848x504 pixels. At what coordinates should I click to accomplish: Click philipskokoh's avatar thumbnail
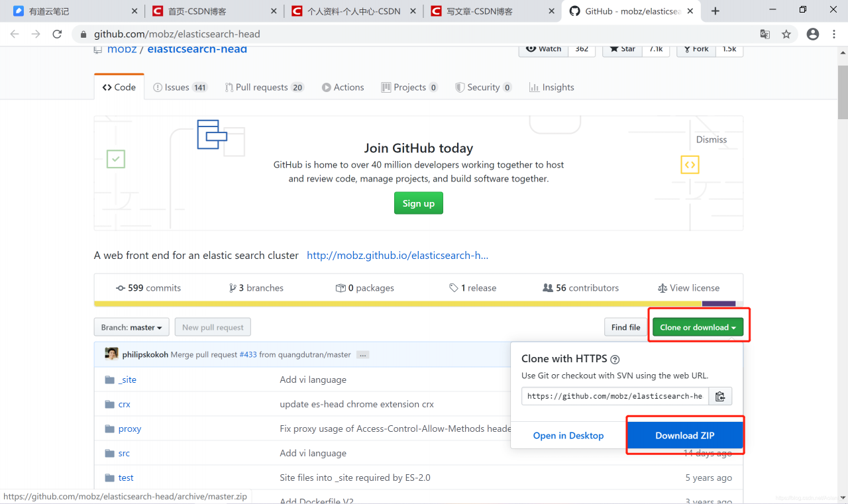click(x=111, y=354)
